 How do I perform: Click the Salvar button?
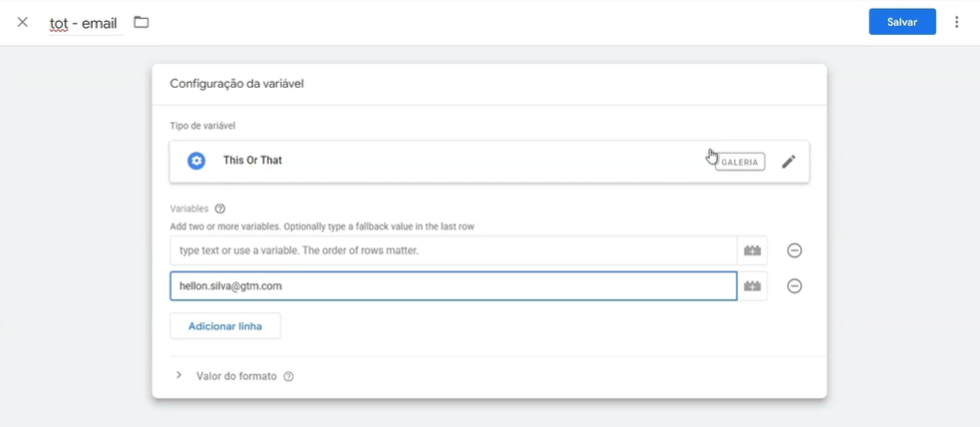[901, 22]
